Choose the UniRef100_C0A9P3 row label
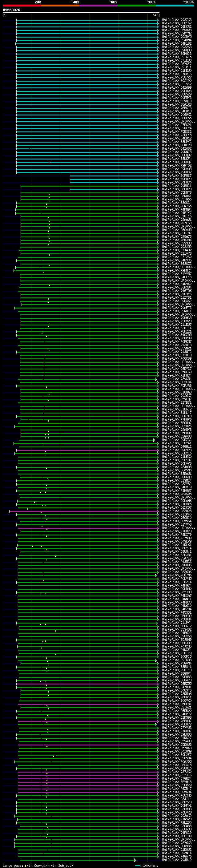The width and height of the screenshot is (197, 868). [x=177, y=450]
